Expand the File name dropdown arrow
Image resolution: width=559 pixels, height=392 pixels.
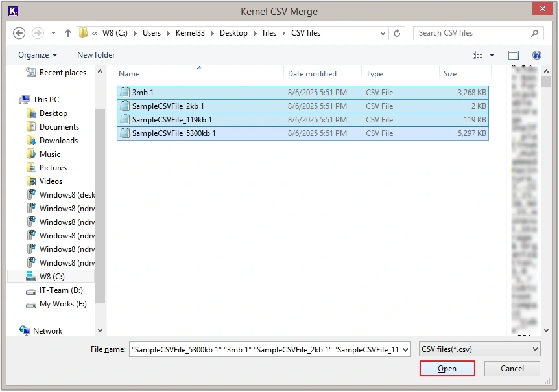405,350
